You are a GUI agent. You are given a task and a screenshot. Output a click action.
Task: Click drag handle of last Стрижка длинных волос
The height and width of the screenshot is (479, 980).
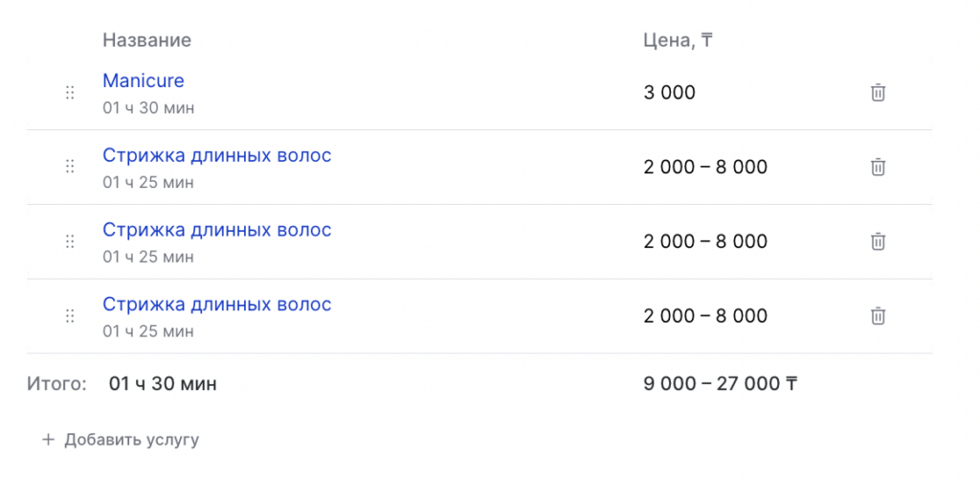pos(70,316)
